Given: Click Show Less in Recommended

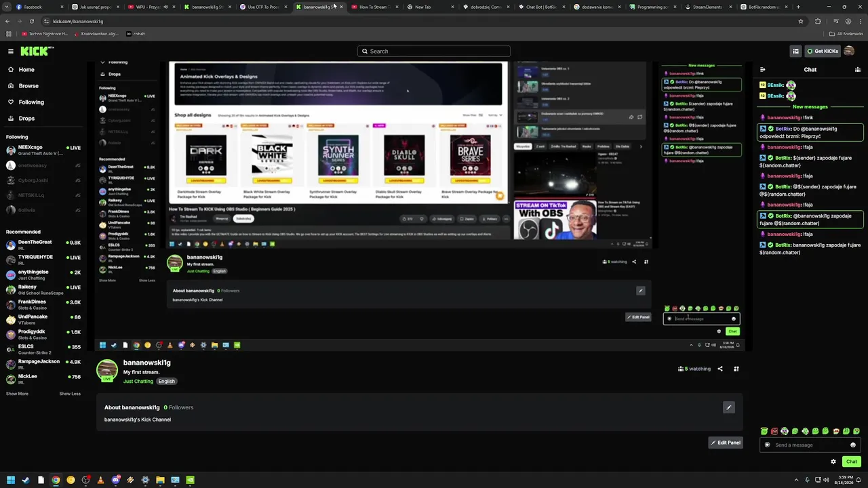Looking at the screenshot, I should [x=70, y=394].
